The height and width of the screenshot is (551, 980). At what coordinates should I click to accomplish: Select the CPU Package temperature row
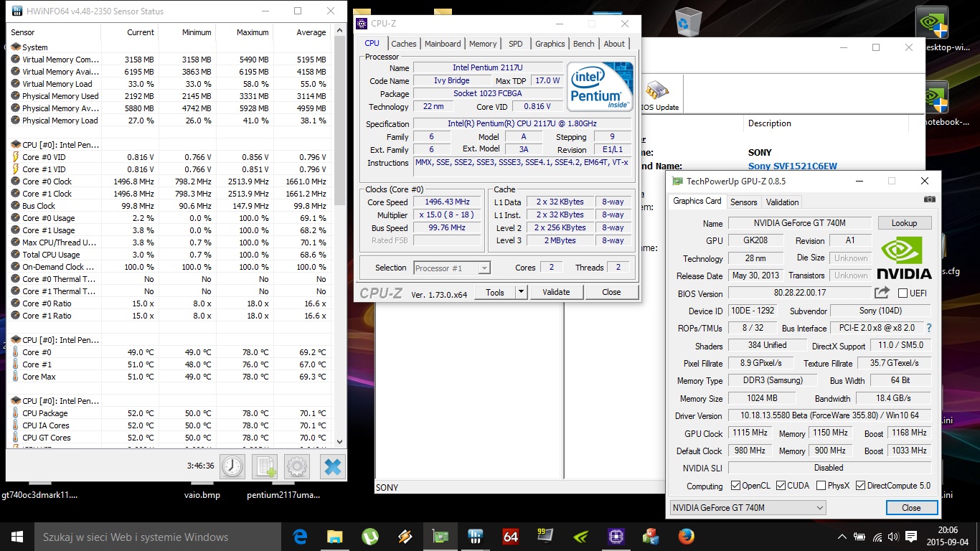[x=170, y=413]
